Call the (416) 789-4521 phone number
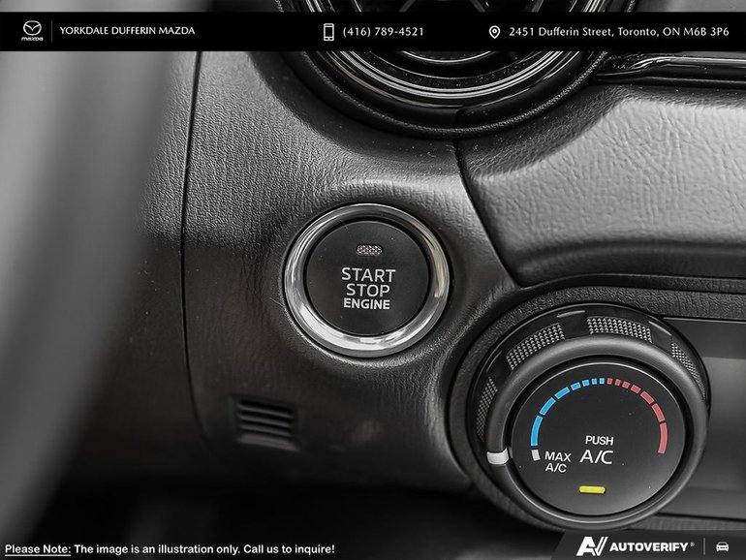Image resolution: width=746 pixels, height=560 pixels. (384, 32)
